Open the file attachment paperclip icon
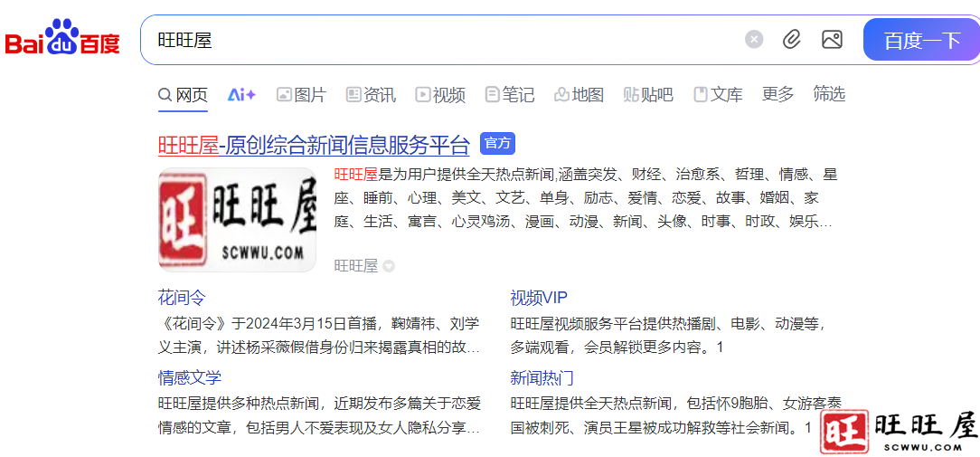This screenshot has height=457, width=980. tap(792, 40)
